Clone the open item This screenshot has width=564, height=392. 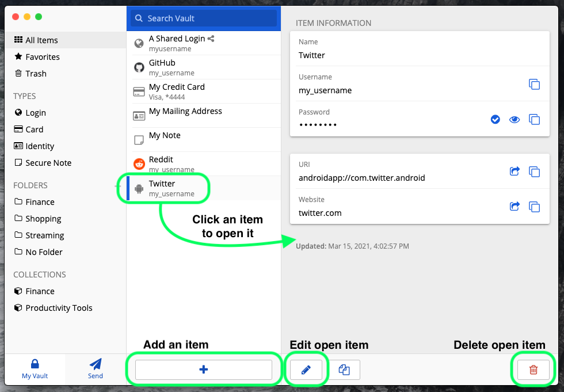pos(344,370)
